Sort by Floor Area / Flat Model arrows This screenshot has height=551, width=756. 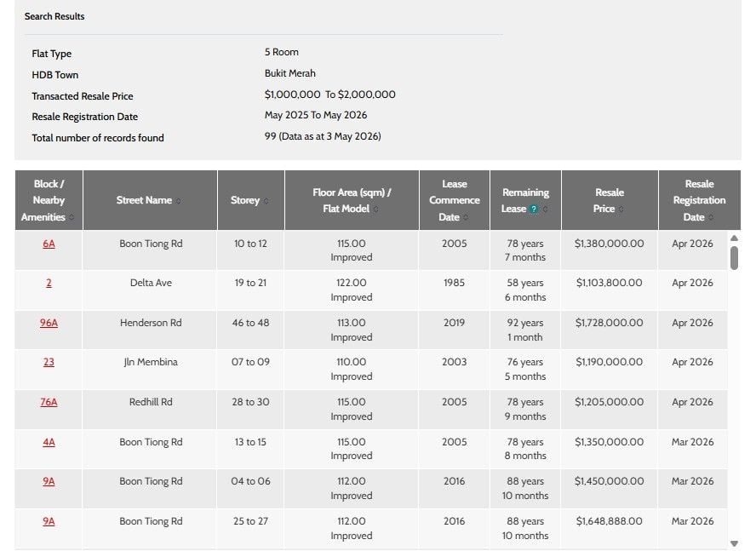pyautogui.click(x=376, y=209)
